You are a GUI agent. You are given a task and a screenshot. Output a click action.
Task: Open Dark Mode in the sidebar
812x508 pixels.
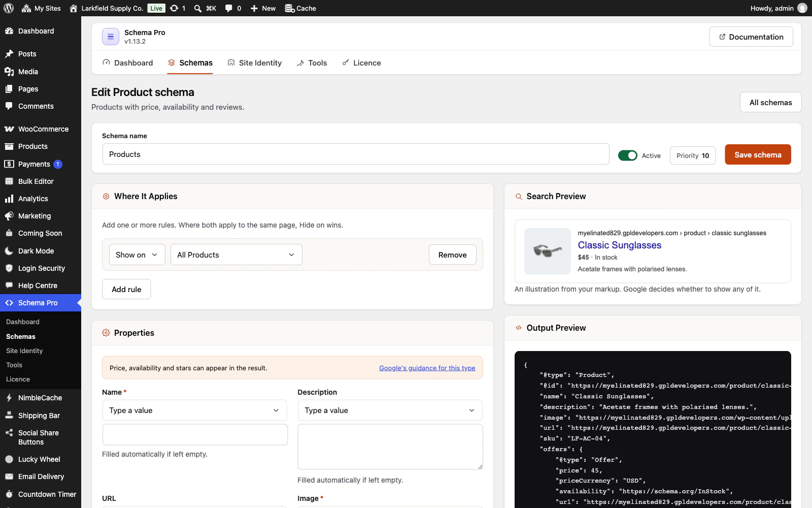41,251
